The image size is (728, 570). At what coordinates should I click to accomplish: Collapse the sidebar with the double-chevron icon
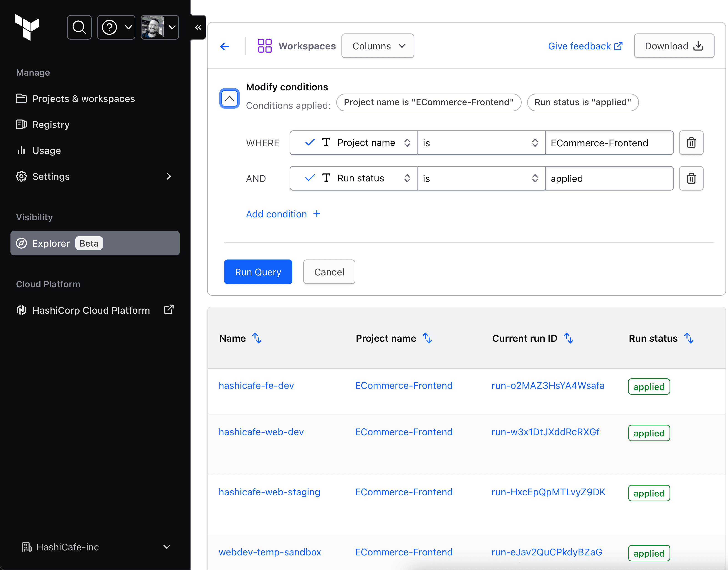tap(198, 27)
